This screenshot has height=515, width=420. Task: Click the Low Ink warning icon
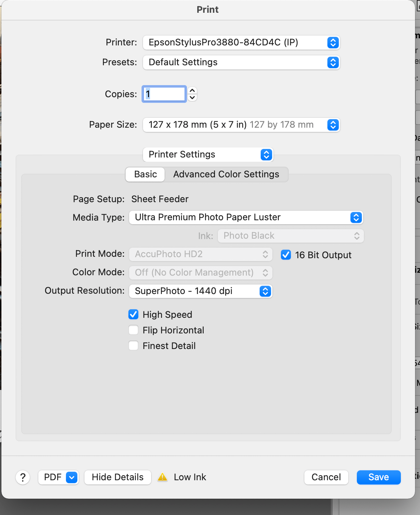click(x=162, y=477)
